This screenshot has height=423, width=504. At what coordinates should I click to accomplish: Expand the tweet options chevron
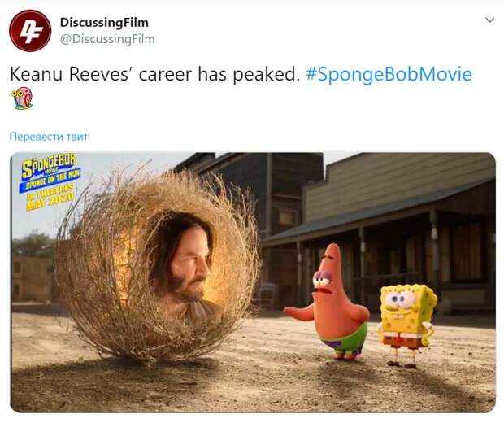489,20
